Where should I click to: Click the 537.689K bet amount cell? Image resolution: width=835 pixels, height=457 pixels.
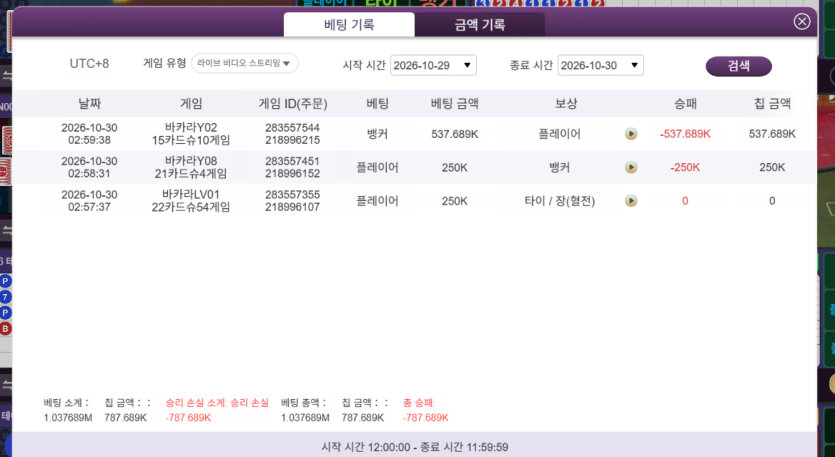455,134
